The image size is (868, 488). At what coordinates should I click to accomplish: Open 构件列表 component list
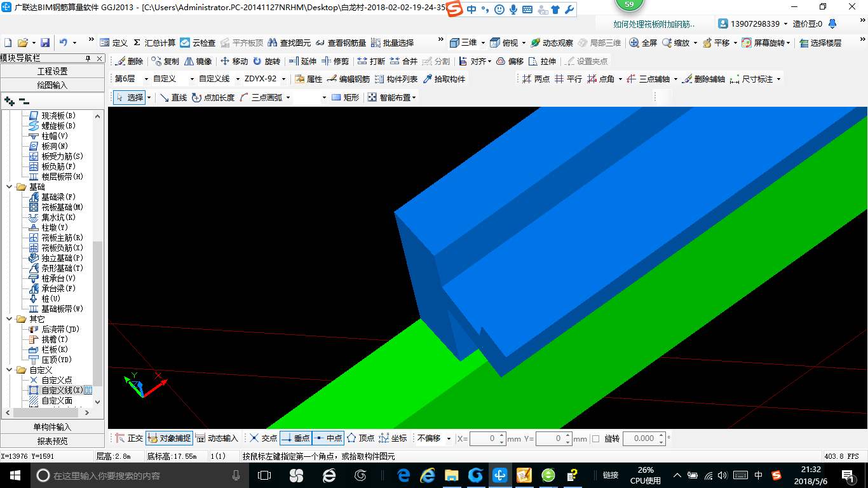click(x=396, y=79)
